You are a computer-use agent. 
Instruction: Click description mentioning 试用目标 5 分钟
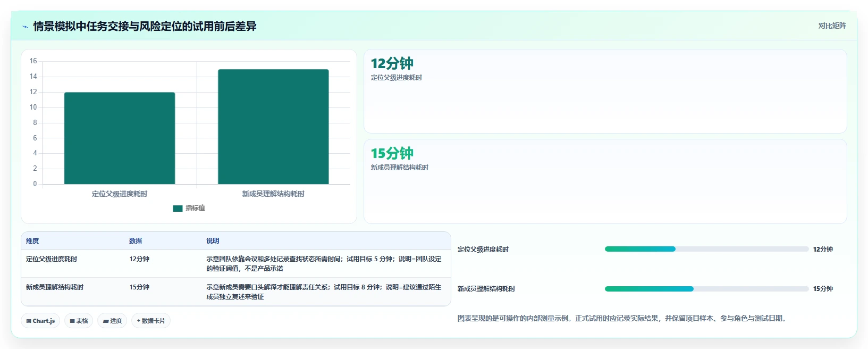pos(324,264)
